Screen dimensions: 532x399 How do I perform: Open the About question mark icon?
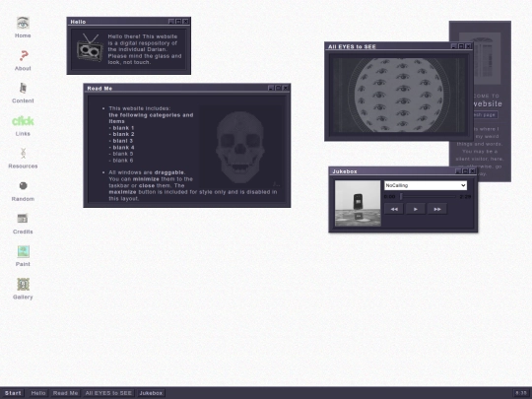23,56
